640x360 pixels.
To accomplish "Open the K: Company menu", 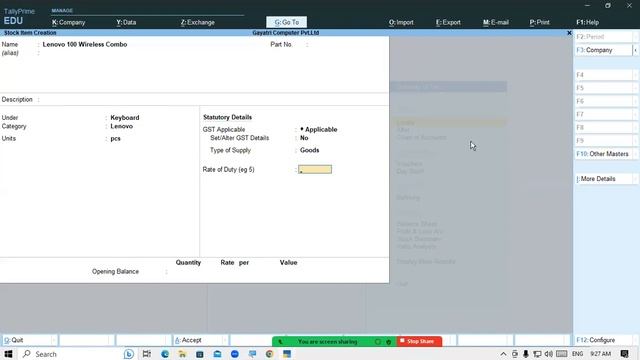I will [x=69, y=22].
